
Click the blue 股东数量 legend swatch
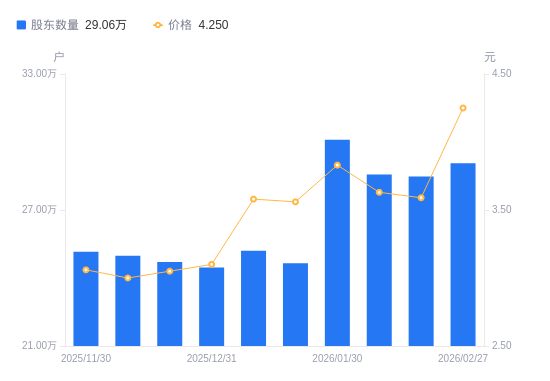point(21,25)
